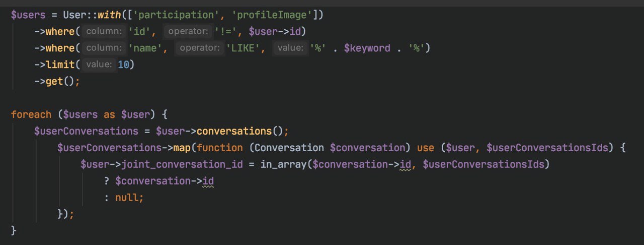Click the joint_conversation_id property

[x=182, y=165]
